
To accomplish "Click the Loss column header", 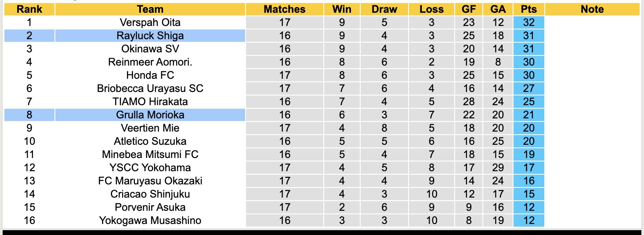I will tap(431, 9).
